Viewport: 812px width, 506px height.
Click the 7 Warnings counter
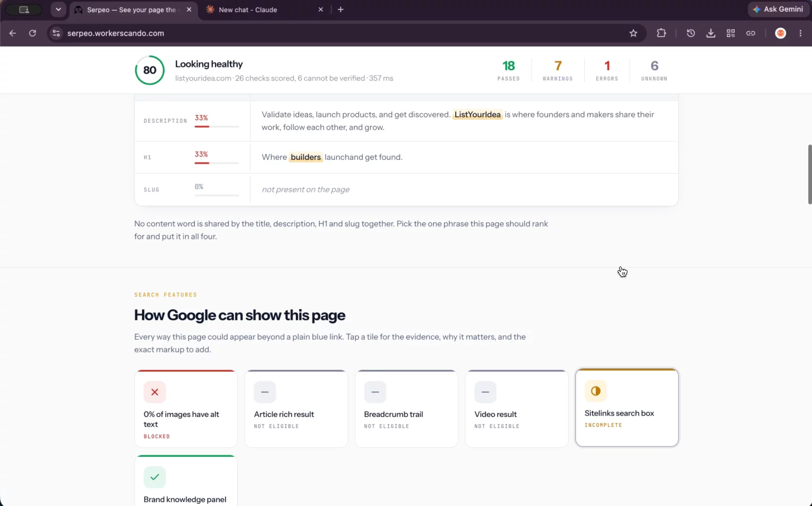(557, 71)
